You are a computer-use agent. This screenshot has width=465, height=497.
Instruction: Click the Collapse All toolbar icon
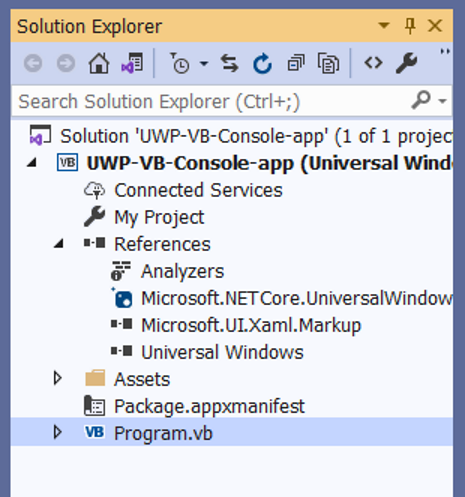pyautogui.click(x=296, y=63)
